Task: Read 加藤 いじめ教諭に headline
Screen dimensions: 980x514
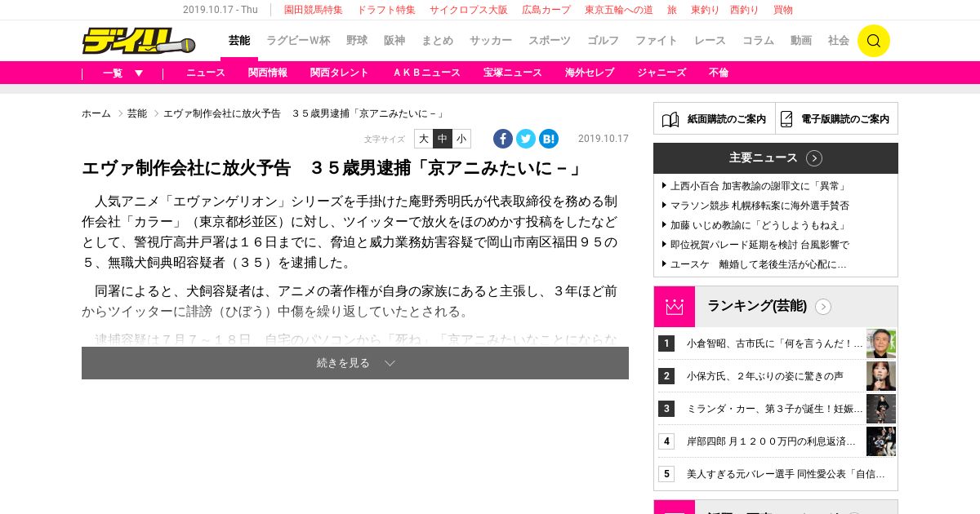Action: 758,225
